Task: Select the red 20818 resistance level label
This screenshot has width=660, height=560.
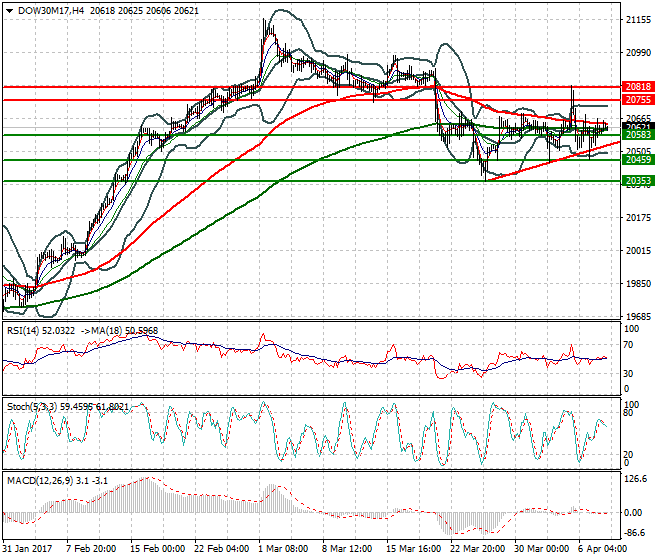Action: coord(638,87)
